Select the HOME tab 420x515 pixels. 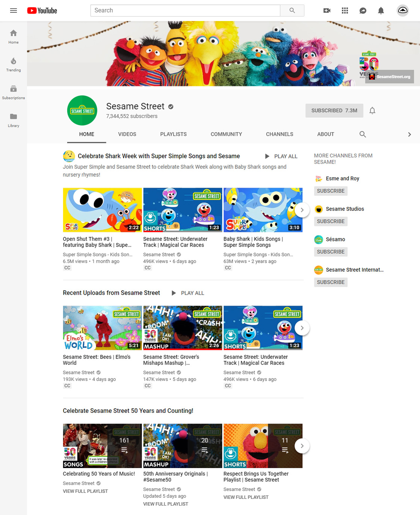87,134
